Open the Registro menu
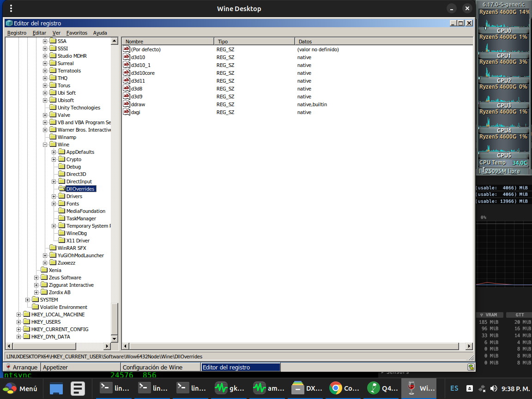 [17, 33]
